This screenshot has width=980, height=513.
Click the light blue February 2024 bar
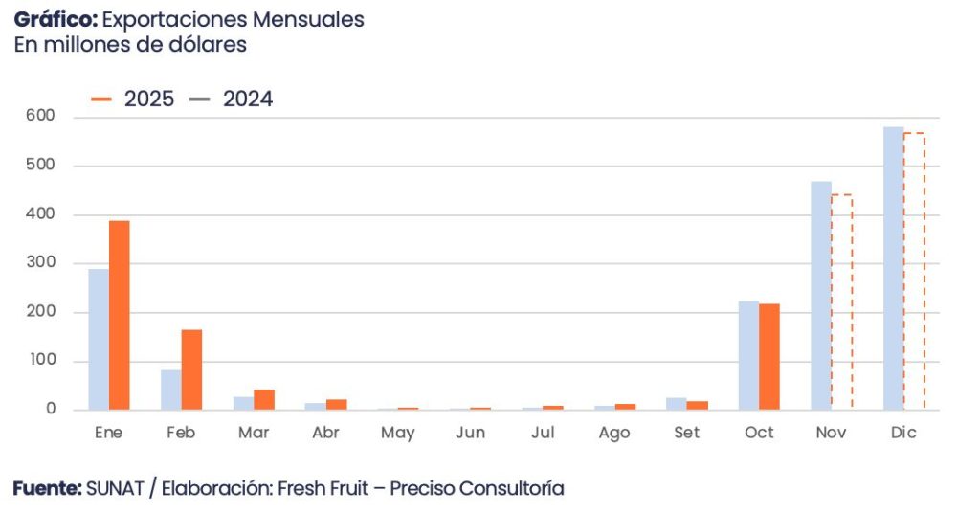pos(171,390)
